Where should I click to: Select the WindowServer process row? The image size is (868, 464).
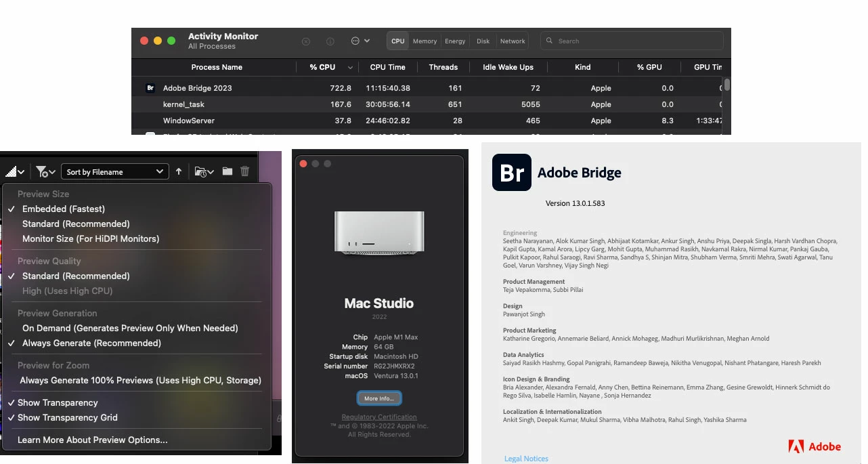coord(427,121)
